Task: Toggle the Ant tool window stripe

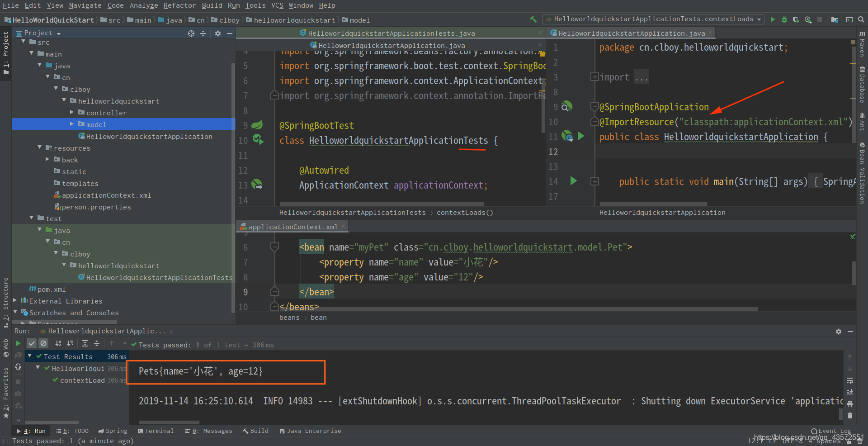Action: (863, 122)
